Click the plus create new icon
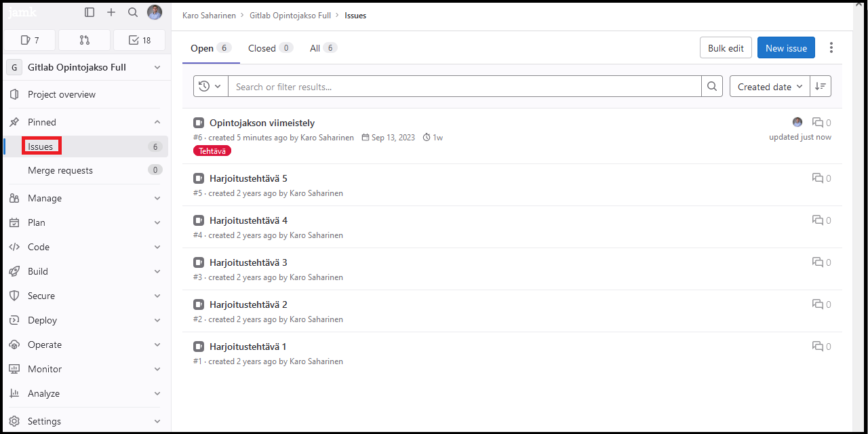This screenshot has height=434, width=868. (x=111, y=12)
